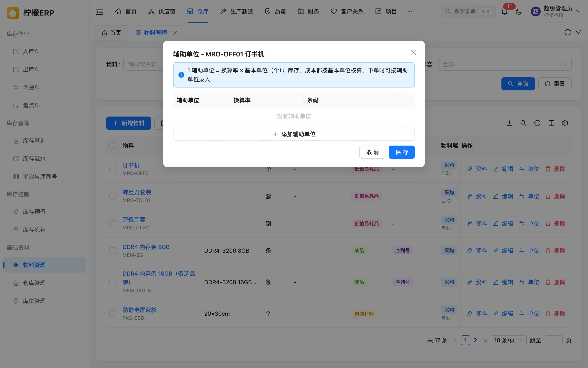Screen dimensions: 588x368
Task: Focus the 跳至 page number input
Action: pos(553,340)
